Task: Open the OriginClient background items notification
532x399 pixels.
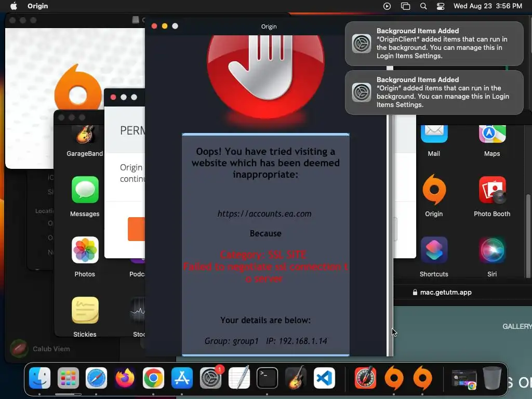Action: (x=434, y=44)
